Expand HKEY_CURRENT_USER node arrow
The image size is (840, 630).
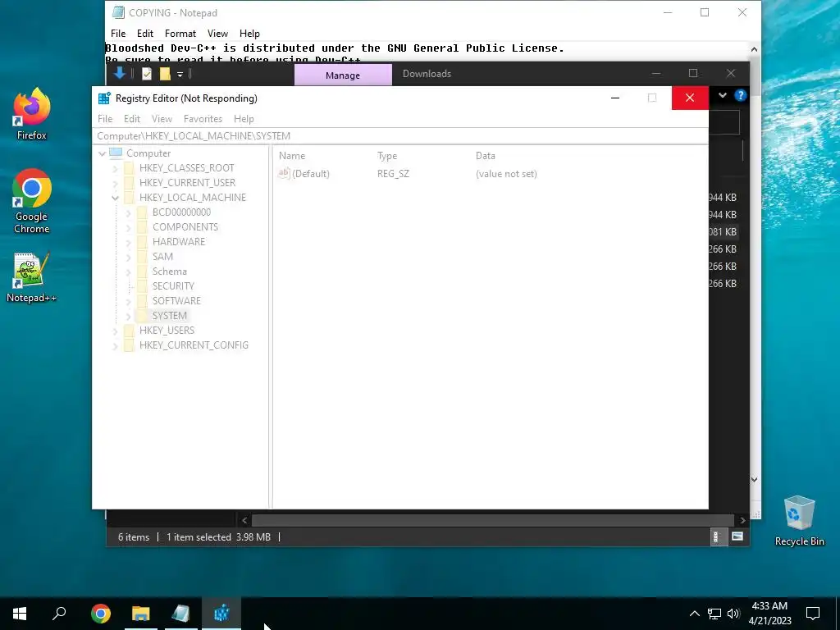[115, 183]
